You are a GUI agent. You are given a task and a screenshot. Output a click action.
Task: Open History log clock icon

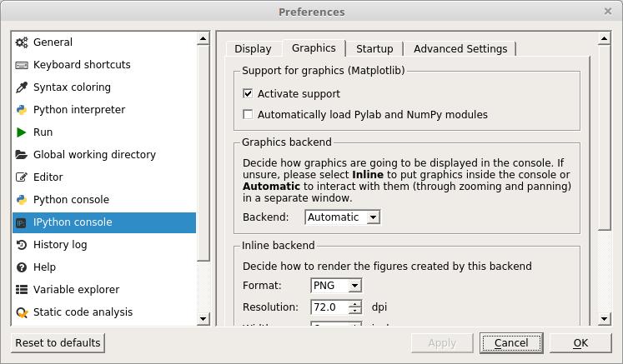point(22,245)
